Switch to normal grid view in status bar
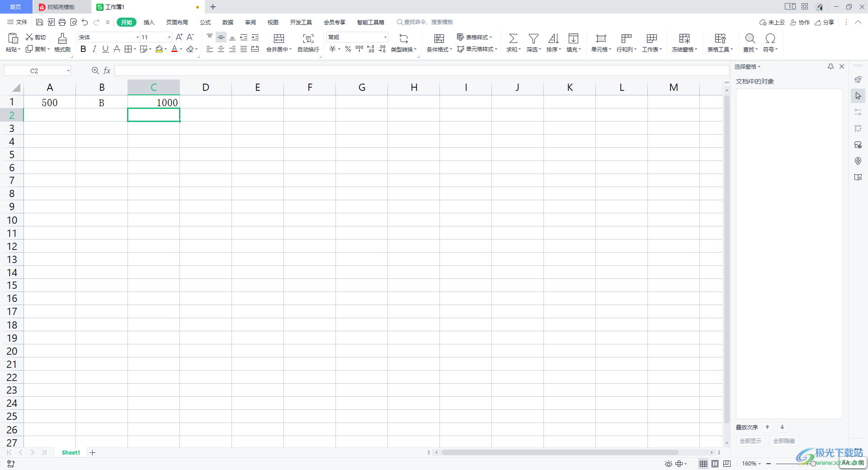 [703, 464]
